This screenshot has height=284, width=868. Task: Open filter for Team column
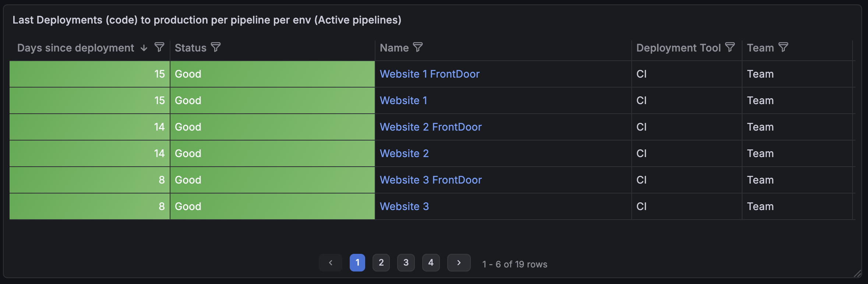783,47
